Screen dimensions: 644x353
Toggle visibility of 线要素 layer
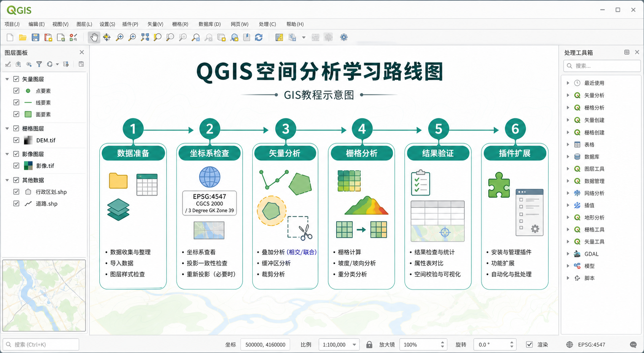(16, 103)
